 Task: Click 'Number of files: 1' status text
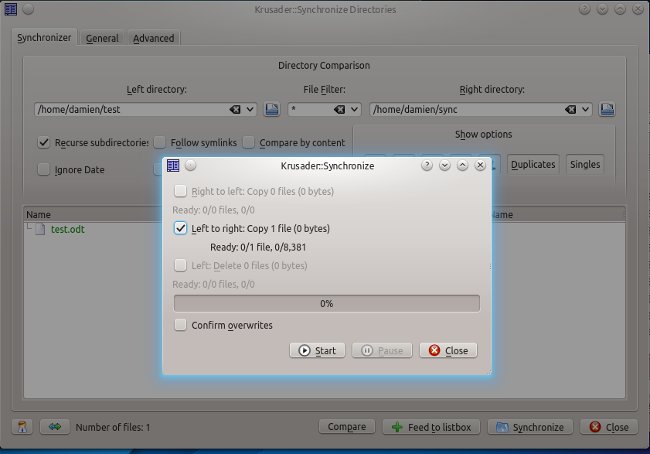tap(112, 427)
